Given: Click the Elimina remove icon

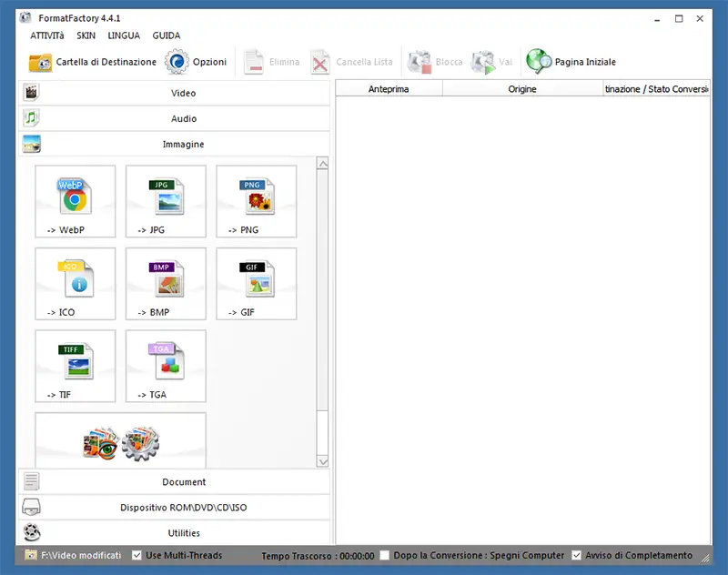Looking at the screenshot, I should pyautogui.click(x=254, y=62).
